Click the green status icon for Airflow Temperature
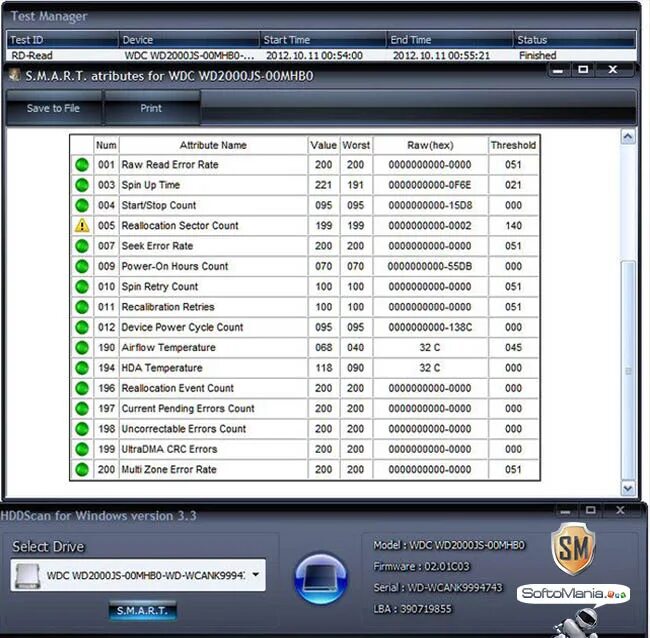Viewport: 650px width, 638px height. 82,347
